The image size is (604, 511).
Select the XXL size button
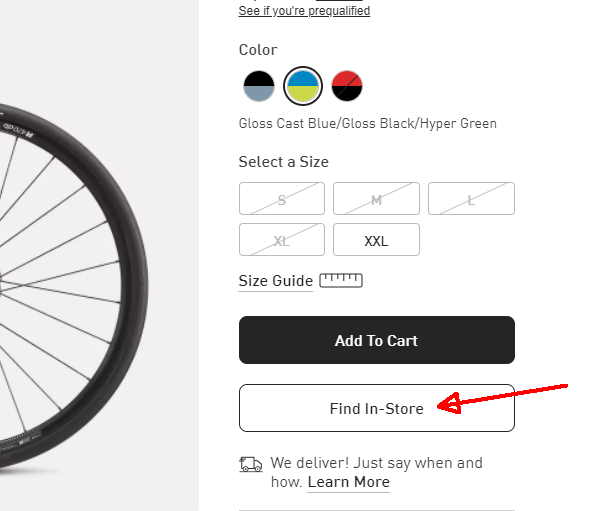click(x=376, y=240)
